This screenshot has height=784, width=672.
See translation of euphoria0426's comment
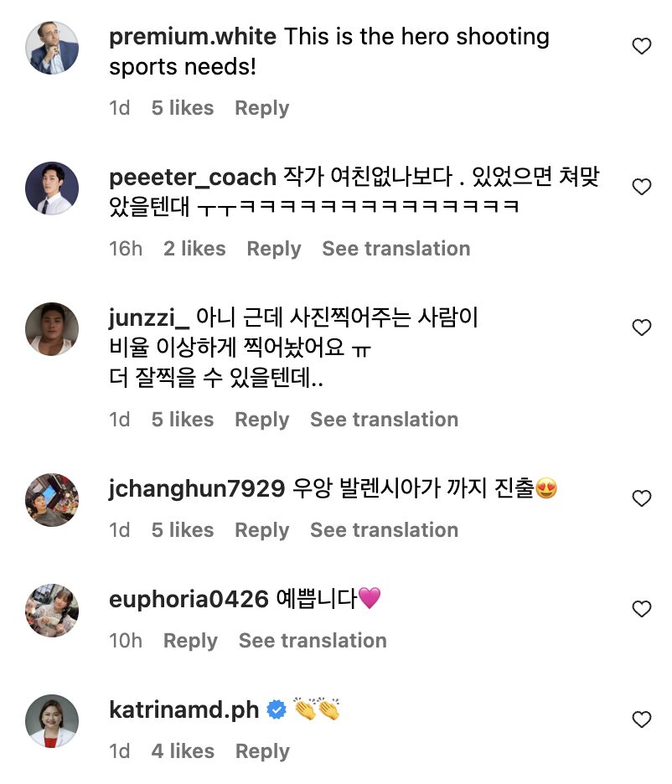(313, 641)
